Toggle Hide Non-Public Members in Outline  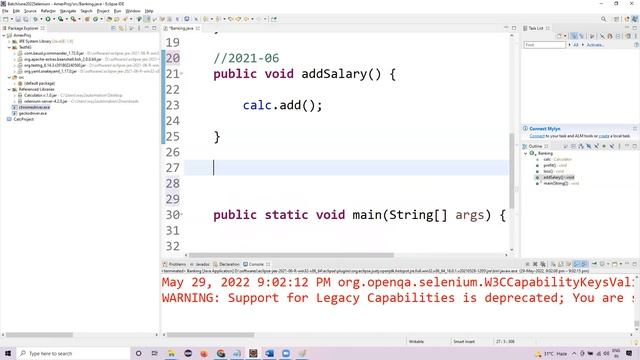coord(604,146)
